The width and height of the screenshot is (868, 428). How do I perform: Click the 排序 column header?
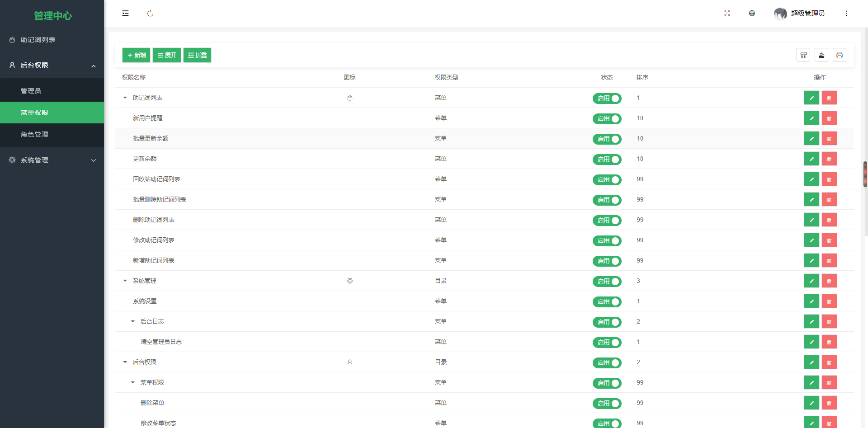pos(642,77)
